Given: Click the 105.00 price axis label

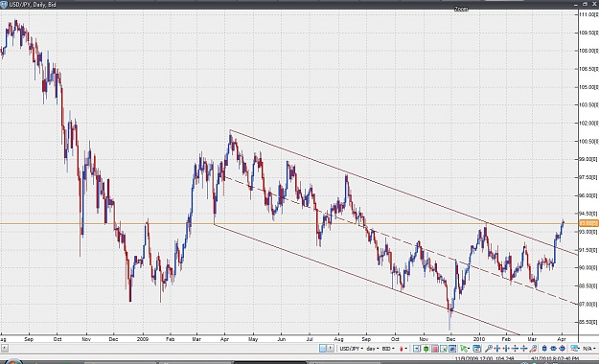Looking at the screenshot, I should (588, 87).
